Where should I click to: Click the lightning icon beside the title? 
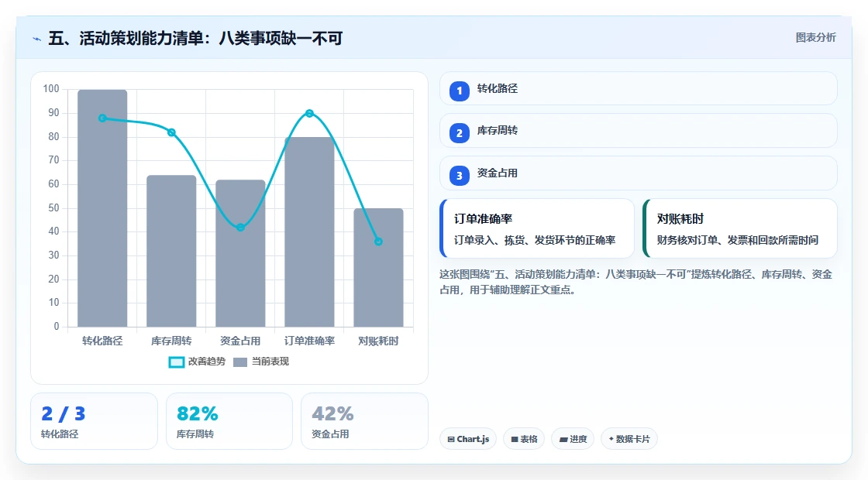pos(37,39)
